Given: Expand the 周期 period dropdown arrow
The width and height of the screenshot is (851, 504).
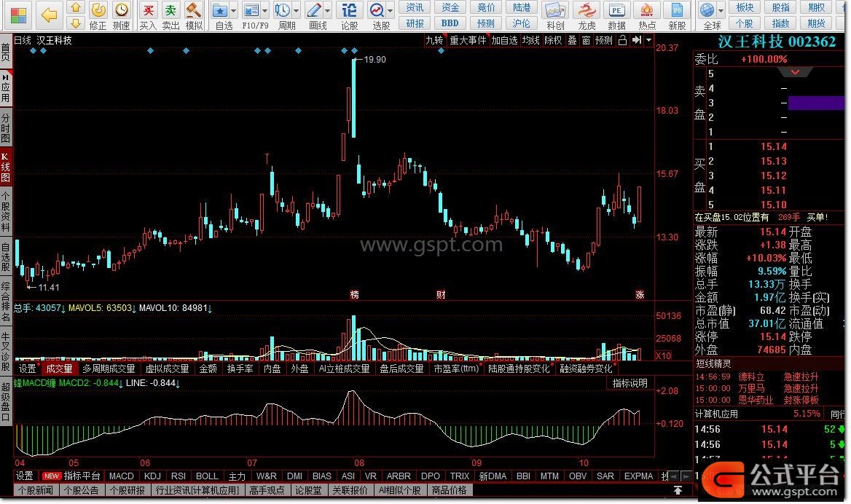Looking at the screenshot, I should click(x=297, y=11).
